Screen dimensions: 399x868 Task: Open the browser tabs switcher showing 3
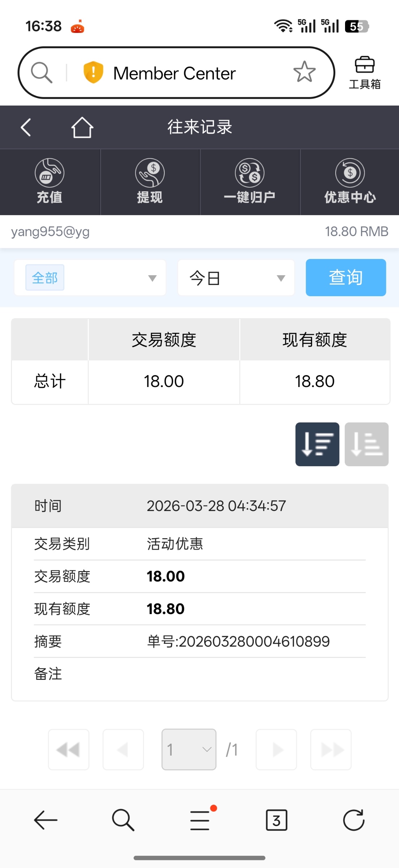point(276,820)
